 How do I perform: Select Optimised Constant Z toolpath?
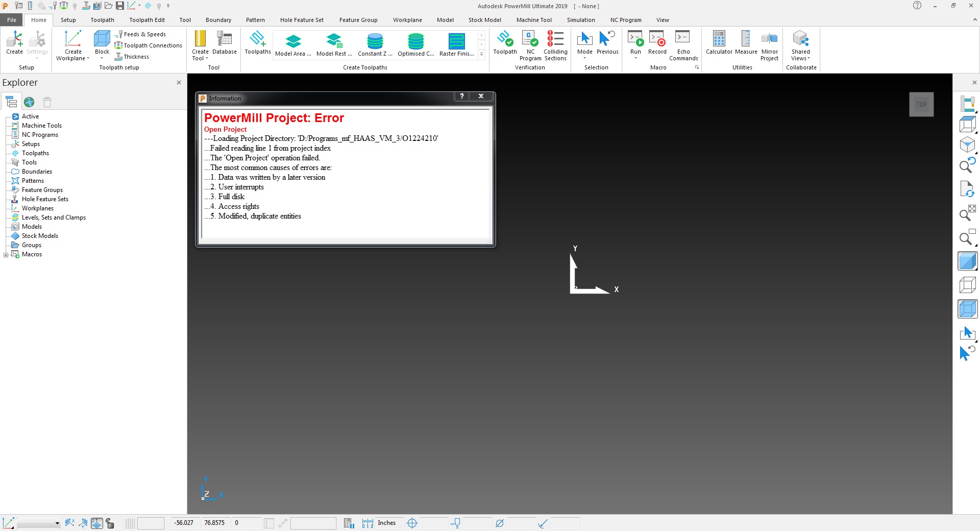416,45
